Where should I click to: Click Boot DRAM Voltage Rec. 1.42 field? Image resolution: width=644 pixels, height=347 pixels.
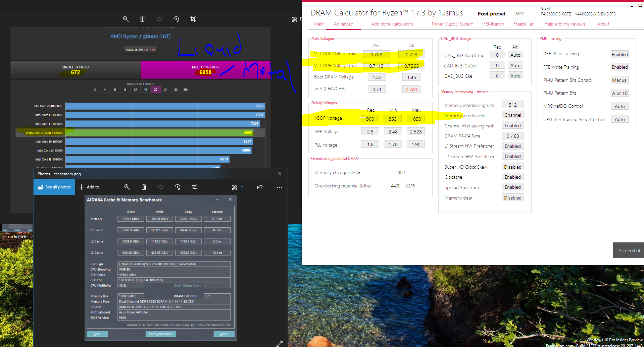(x=377, y=77)
